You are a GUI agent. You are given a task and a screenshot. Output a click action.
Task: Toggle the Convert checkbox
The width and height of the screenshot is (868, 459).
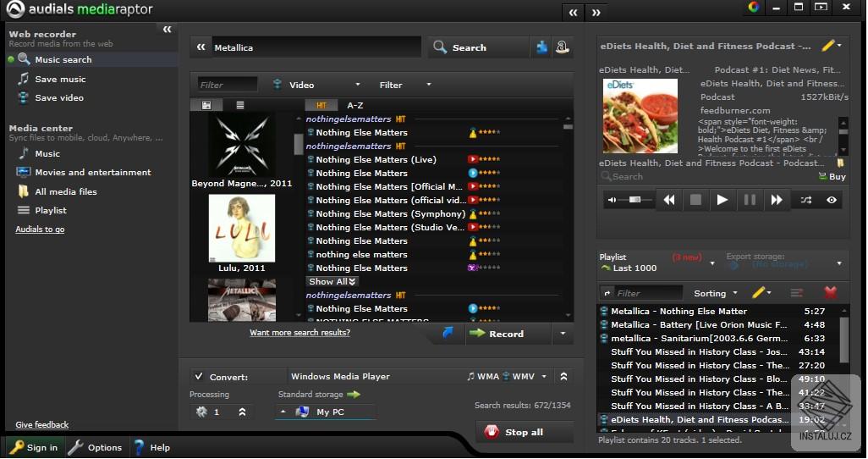coord(199,376)
